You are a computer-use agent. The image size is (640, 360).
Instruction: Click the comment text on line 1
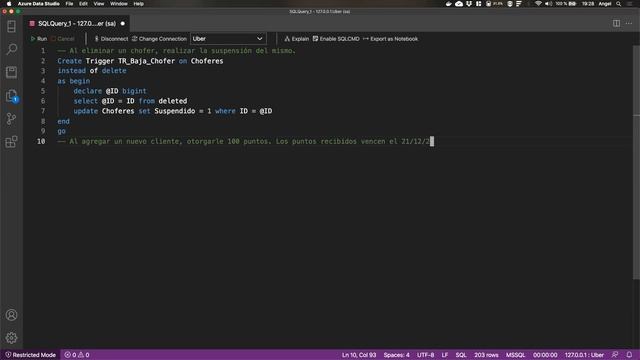176,51
